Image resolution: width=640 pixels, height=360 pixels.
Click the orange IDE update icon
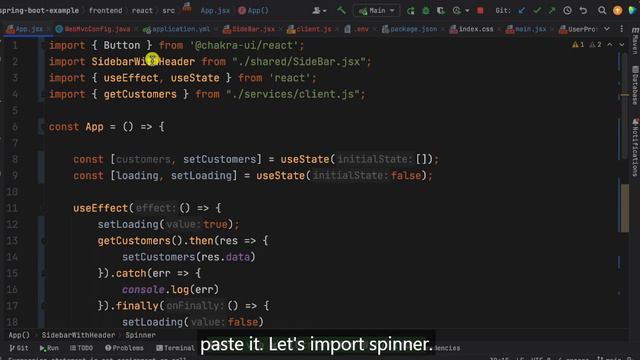coord(618,11)
